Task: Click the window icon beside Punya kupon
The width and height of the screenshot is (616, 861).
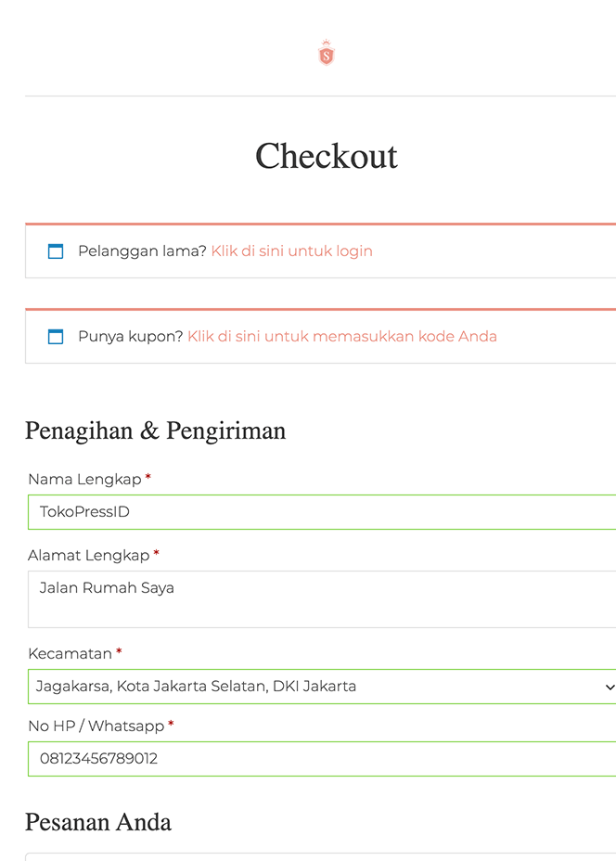Action: (56, 336)
